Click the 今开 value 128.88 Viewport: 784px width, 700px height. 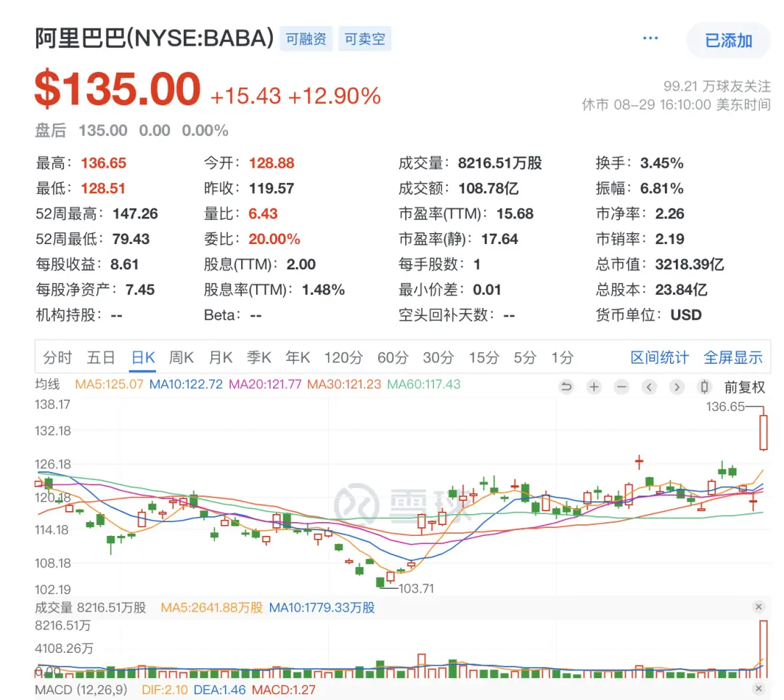271,163
